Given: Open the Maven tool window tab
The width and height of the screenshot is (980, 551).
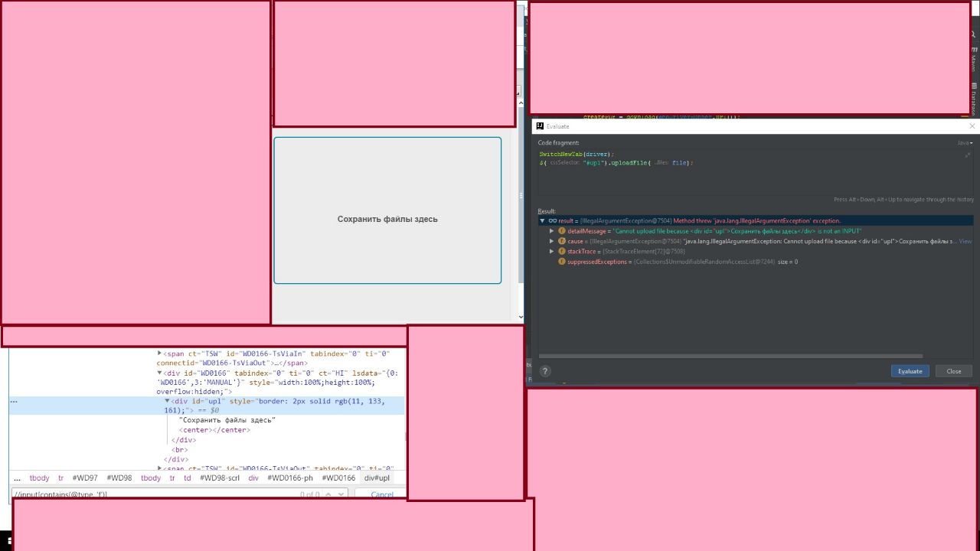Looking at the screenshot, I should tap(974, 60).
